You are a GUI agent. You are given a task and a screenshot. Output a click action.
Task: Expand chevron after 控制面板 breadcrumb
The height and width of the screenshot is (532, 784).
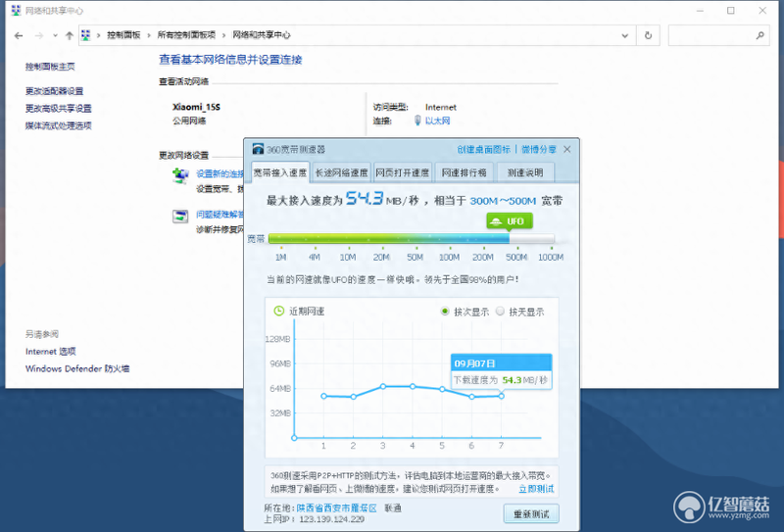[x=149, y=35]
